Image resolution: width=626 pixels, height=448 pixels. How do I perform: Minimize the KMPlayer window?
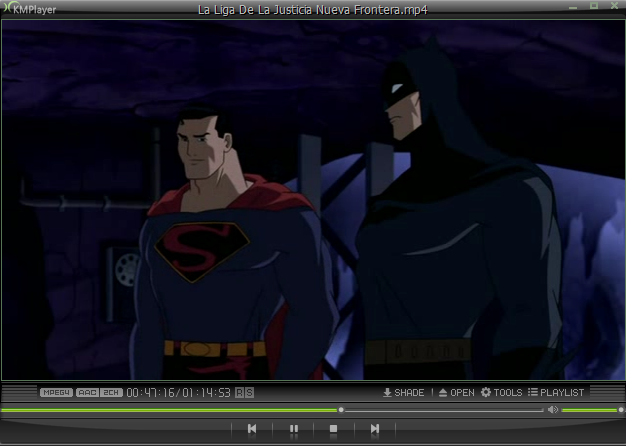pos(573,6)
